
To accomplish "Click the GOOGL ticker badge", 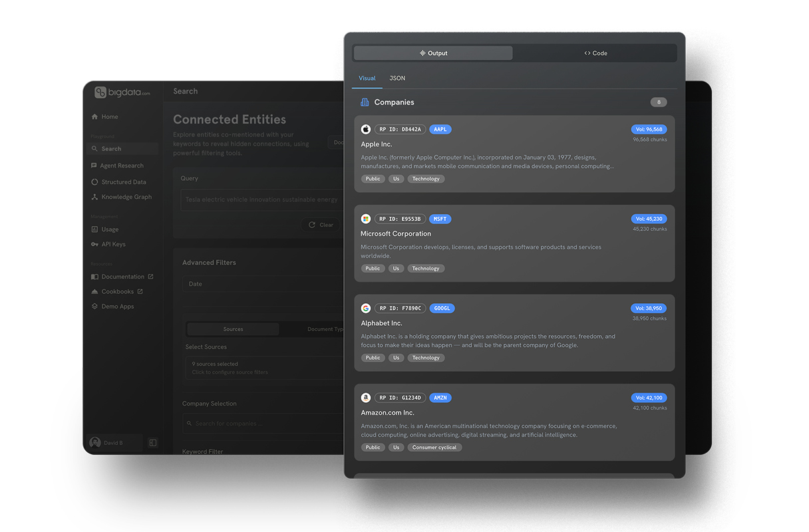I will 442,309.
